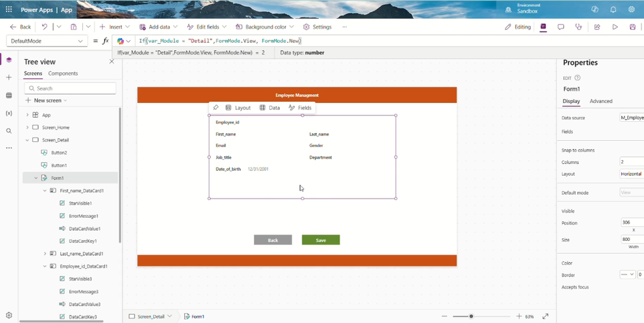This screenshot has width=644, height=323.
Task: Click the Share icon
Action: [597, 26]
